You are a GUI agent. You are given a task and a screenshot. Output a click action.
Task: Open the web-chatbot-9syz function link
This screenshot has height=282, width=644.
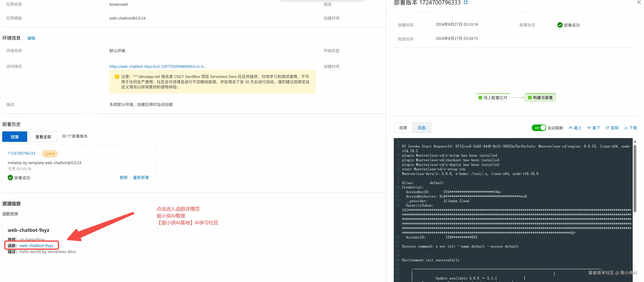[x=36, y=246]
